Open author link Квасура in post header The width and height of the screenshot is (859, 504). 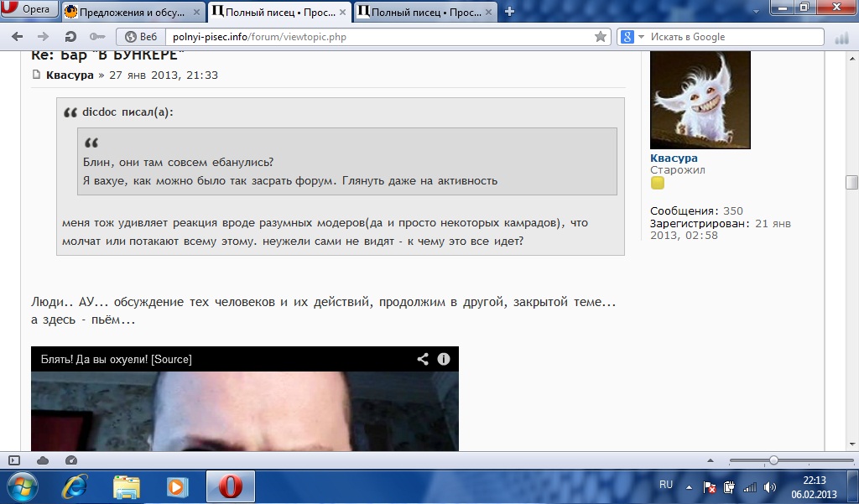click(70, 75)
